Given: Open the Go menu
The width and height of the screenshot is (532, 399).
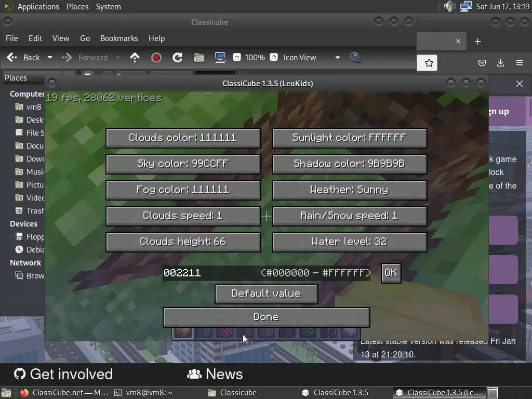Looking at the screenshot, I should [x=85, y=38].
